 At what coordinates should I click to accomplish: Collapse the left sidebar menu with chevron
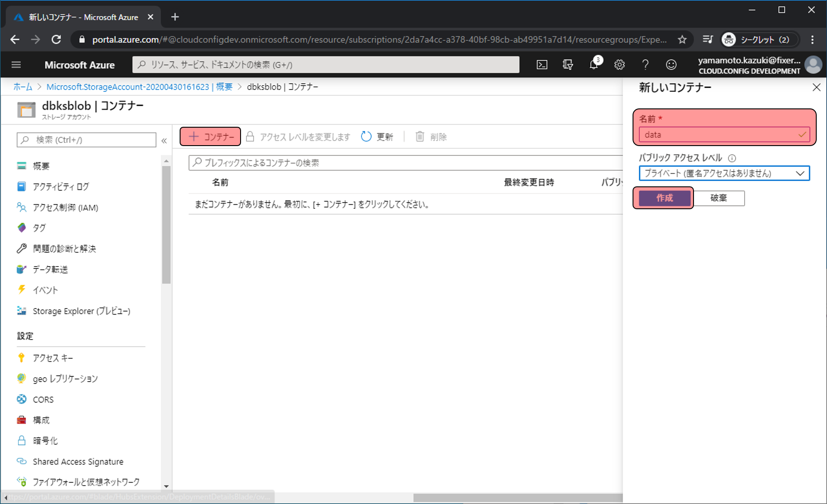pos(164,141)
